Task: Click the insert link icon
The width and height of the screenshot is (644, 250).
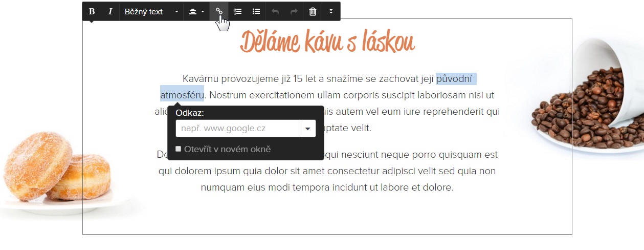Action: coord(219,11)
